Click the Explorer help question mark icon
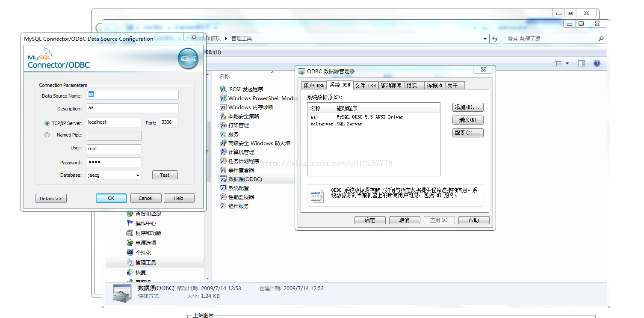Screen dimensions: 644x318 coord(597,63)
